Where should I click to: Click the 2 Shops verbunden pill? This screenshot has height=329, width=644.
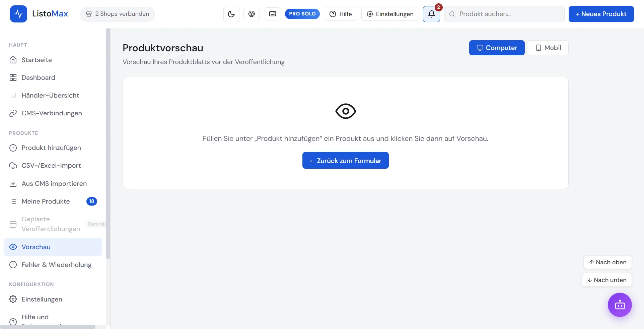pyautogui.click(x=118, y=14)
